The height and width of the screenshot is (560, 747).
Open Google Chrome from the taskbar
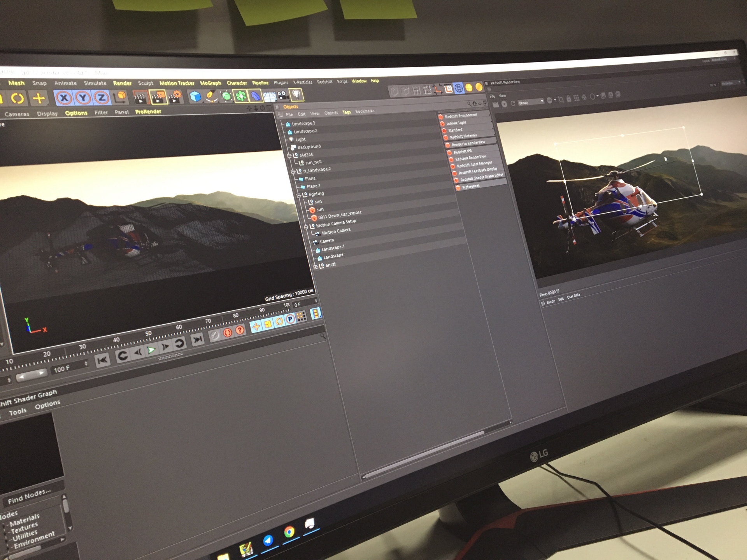pos(289,532)
